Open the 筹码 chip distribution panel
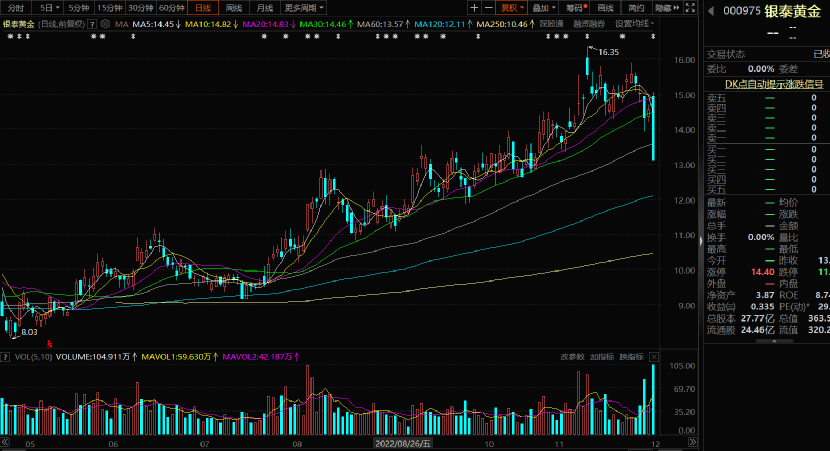 point(576,8)
